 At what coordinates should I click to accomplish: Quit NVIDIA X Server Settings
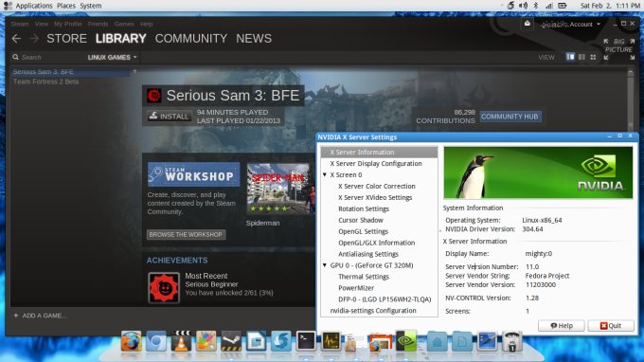(611, 325)
